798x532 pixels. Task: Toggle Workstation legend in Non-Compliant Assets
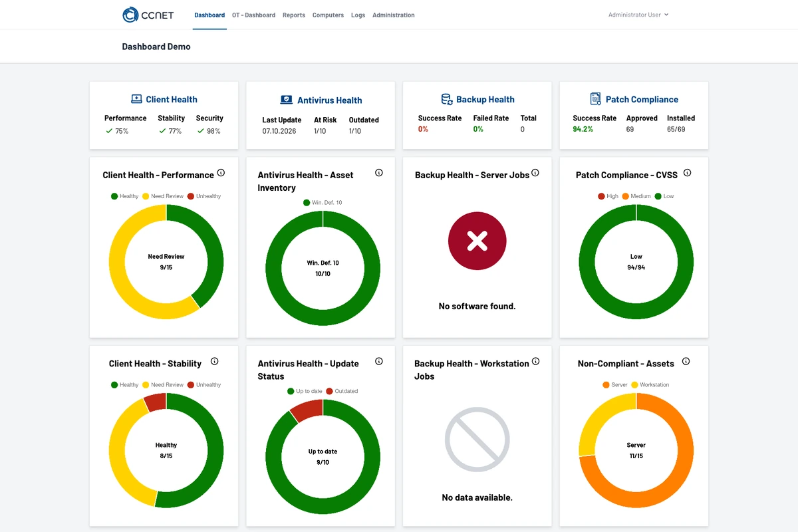(x=650, y=385)
